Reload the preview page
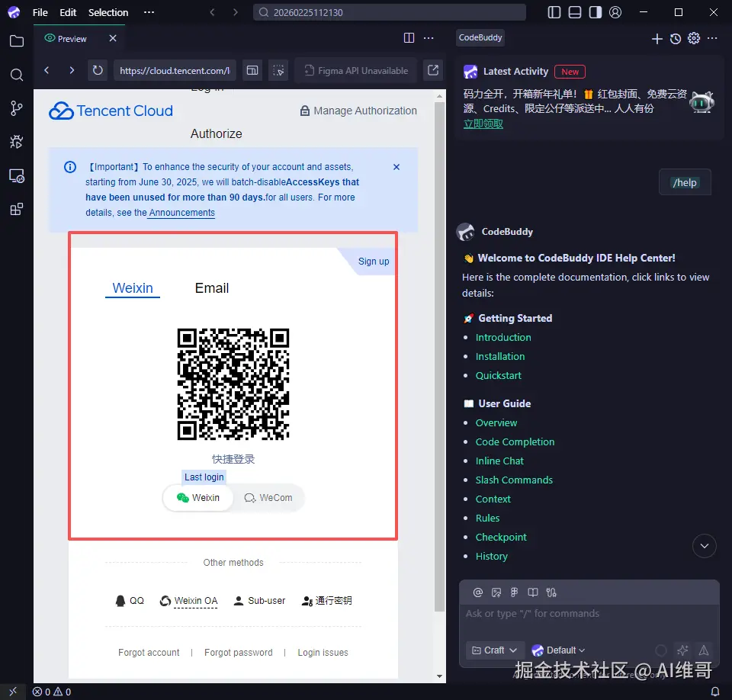Image resolution: width=732 pixels, height=700 pixels. (98, 70)
